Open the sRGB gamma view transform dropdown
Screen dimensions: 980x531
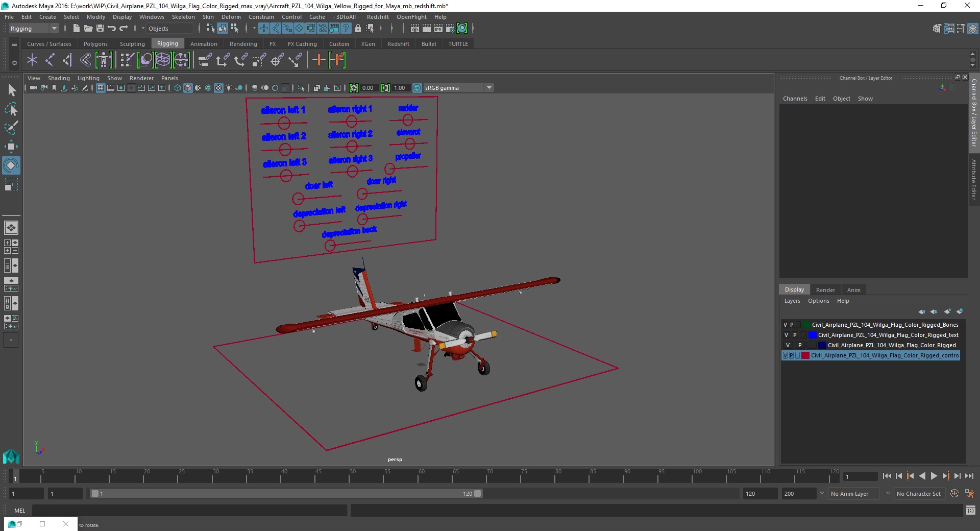tap(458, 88)
